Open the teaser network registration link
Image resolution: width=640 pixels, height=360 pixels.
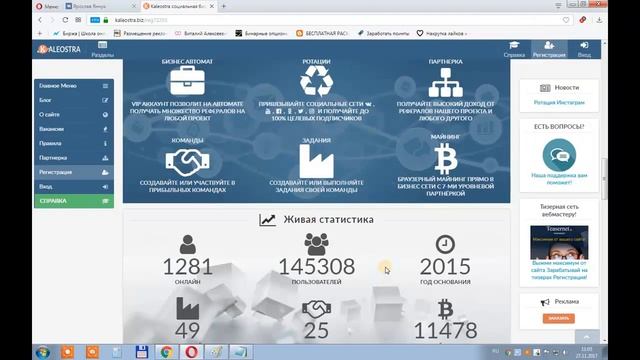559,270
